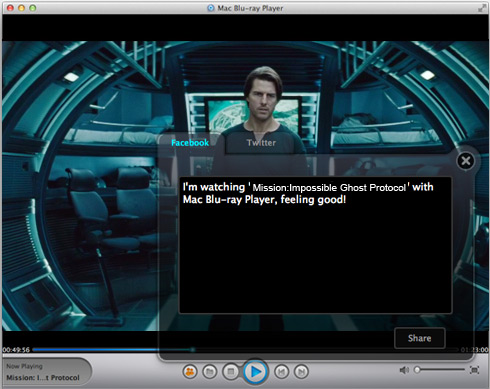Skip to the previous chapter
Image resolution: width=490 pixels, height=389 pixels.
pos(281,371)
